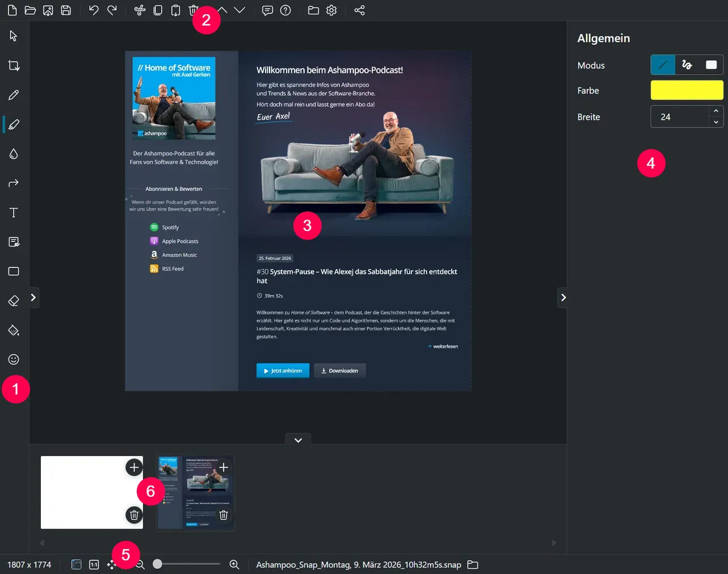This screenshot has width=728, height=574.
Task: Cut selection with the scissors icon
Action: [140, 10]
